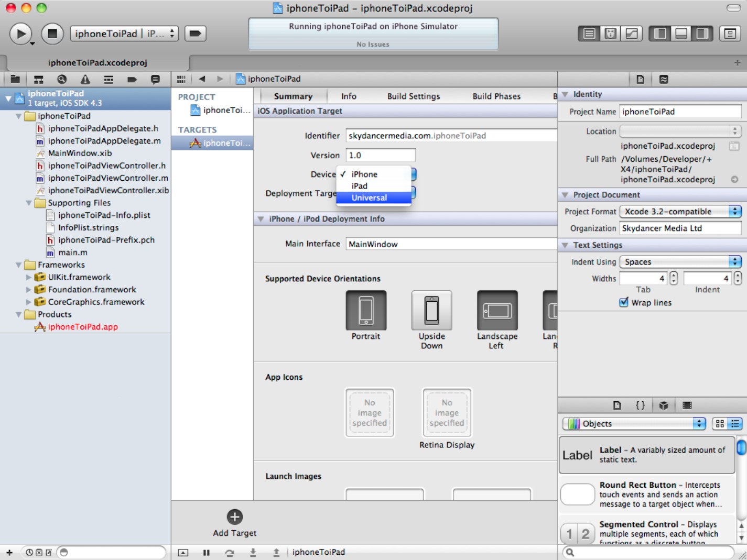Go back in editor history
Image resolution: width=747 pixels, height=560 pixels.
(202, 79)
